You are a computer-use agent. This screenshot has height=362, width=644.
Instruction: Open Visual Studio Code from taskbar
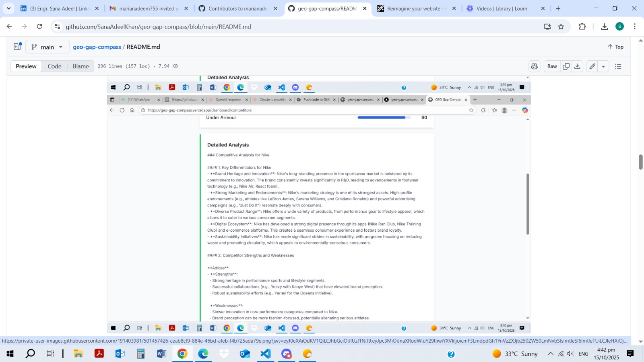266,354
